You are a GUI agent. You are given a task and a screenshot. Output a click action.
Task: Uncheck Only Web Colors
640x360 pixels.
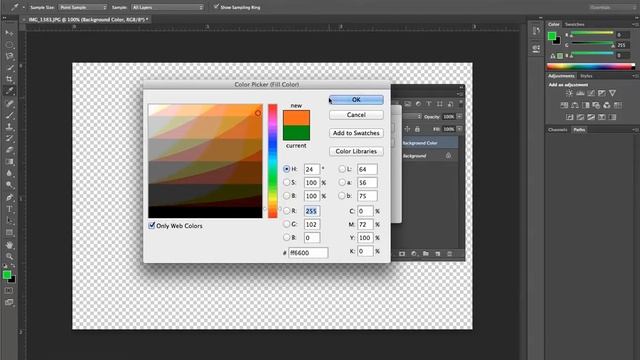[152, 225]
